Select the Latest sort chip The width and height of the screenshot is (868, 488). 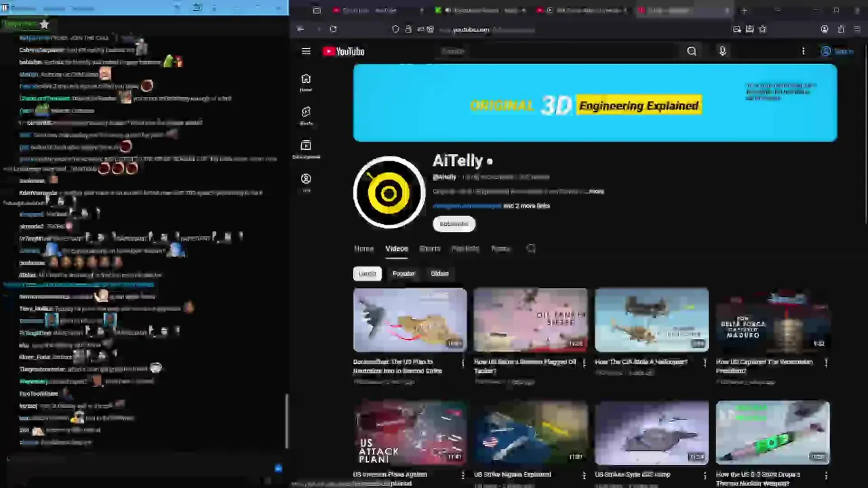pos(367,274)
